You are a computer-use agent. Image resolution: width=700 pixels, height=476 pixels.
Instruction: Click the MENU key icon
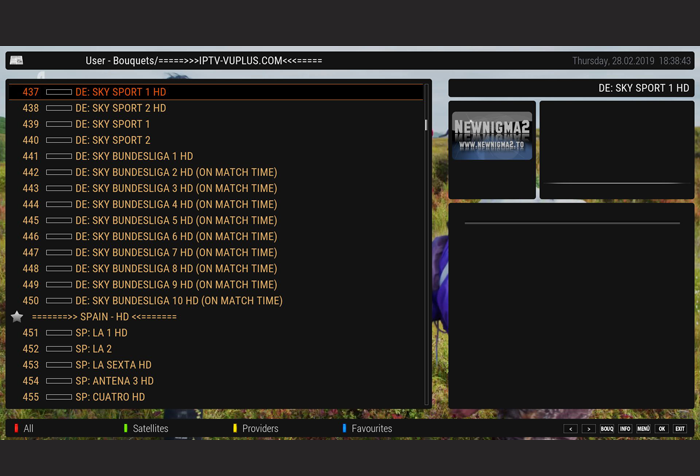[643, 429]
